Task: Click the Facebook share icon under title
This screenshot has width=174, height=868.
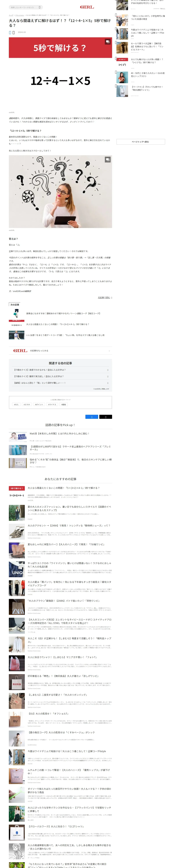Action: [10, 32]
